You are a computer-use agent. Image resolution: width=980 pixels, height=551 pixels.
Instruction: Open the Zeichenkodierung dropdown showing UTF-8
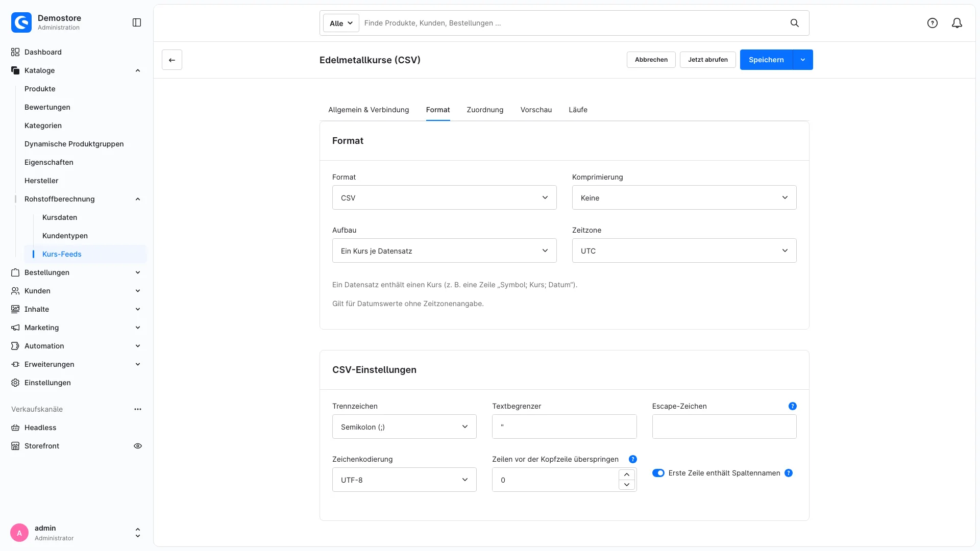click(x=404, y=480)
